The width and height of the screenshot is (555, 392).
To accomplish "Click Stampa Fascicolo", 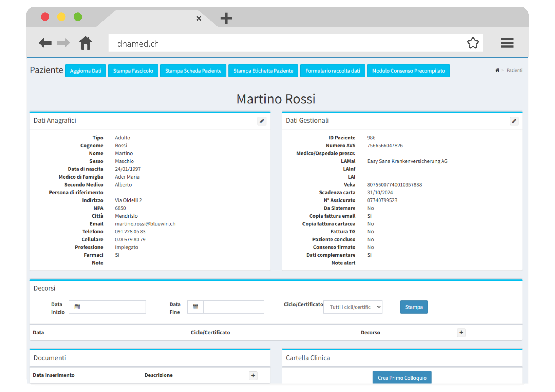I will [x=133, y=71].
